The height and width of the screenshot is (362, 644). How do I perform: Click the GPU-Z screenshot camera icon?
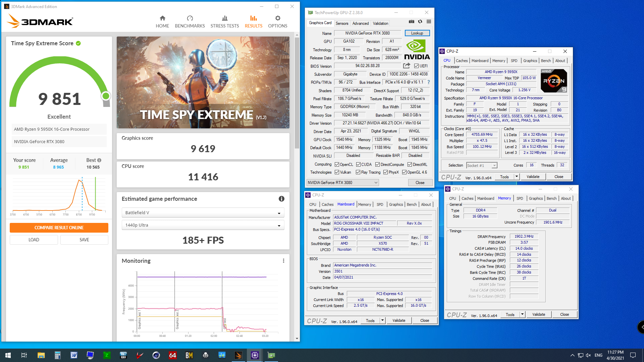(412, 21)
